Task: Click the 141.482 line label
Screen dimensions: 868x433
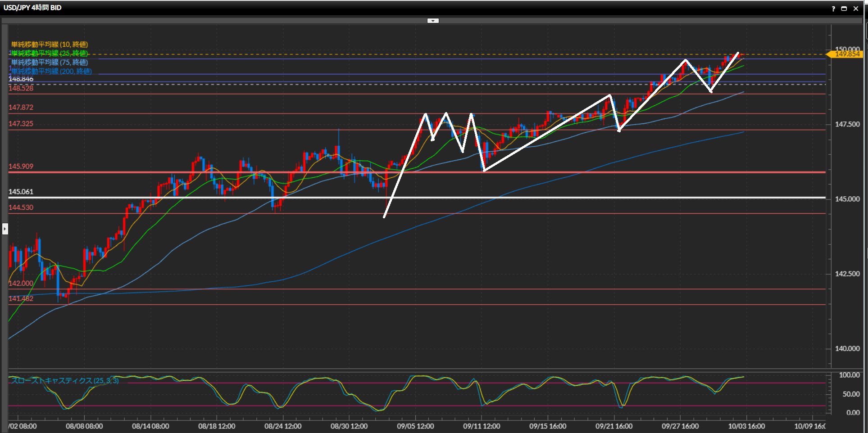Action: point(21,299)
